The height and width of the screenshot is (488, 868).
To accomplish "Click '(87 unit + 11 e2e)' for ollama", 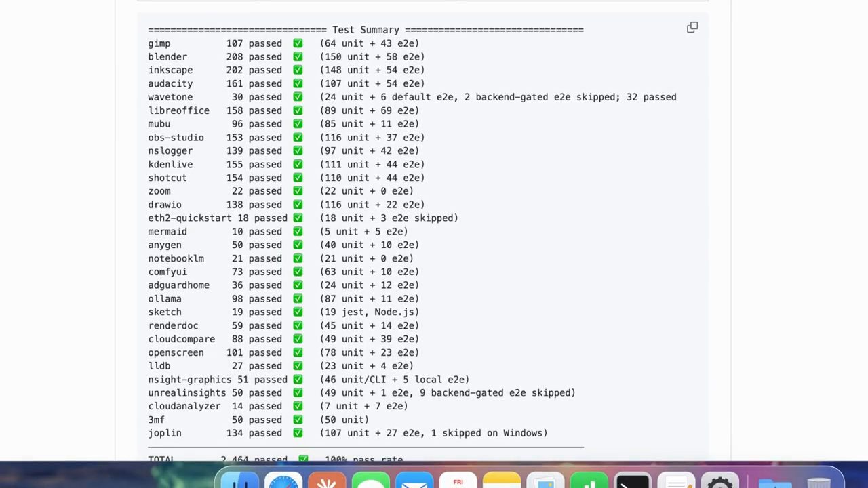I will pyautogui.click(x=370, y=299).
